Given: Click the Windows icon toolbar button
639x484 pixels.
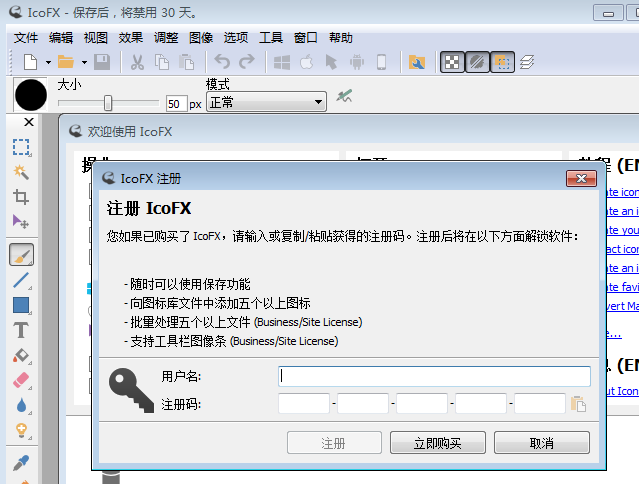Looking at the screenshot, I should click(x=282, y=62).
